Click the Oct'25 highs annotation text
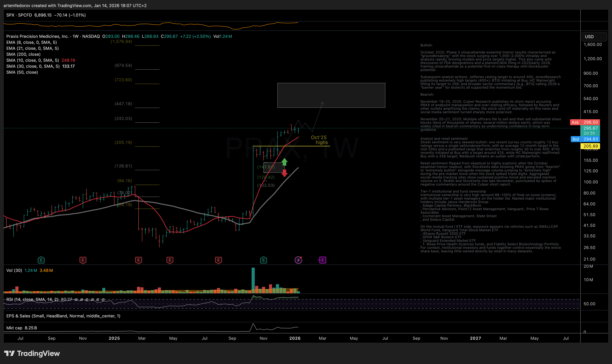Screen dimensions: 612x364 (319, 140)
